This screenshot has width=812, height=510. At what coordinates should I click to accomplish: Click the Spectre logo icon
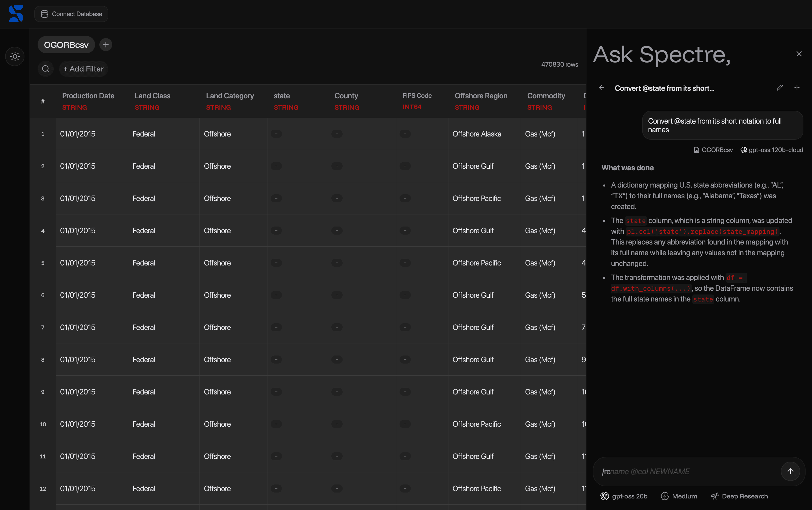pos(16,13)
